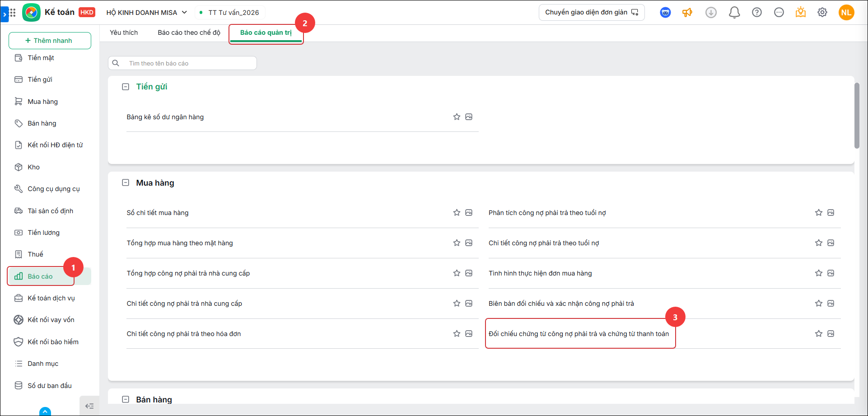Open Tình hình thực hiện đơn mua hàng report
The image size is (868, 416).
[540, 273]
